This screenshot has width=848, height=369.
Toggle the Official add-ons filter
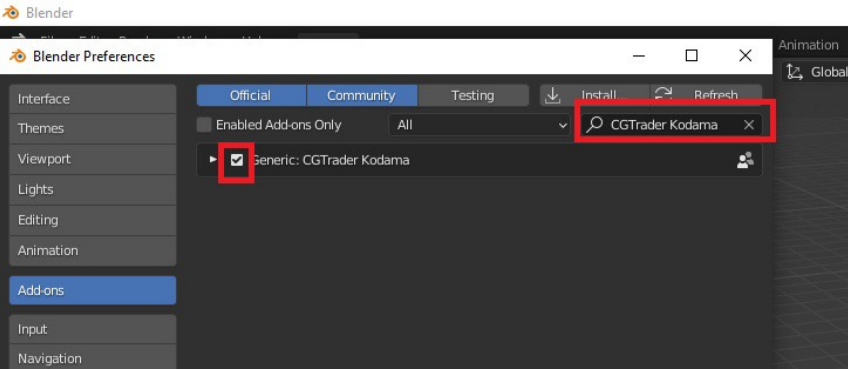point(251,96)
